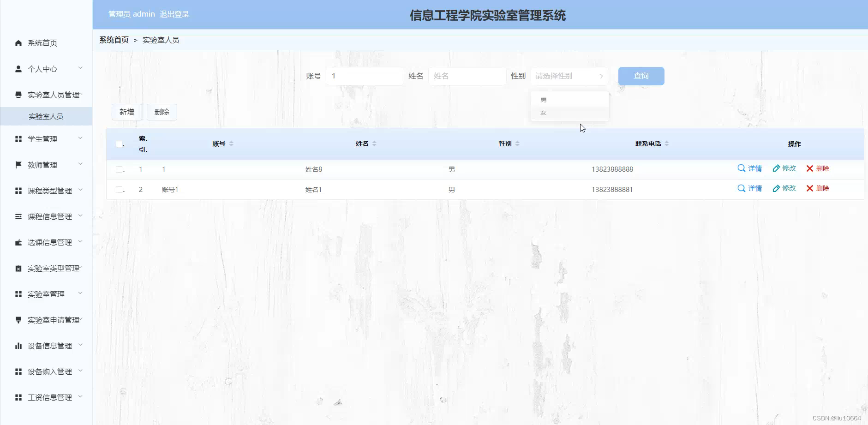
Task: Click the flag icon next to 教师管理
Action: pyautogui.click(x=18, y=164)
